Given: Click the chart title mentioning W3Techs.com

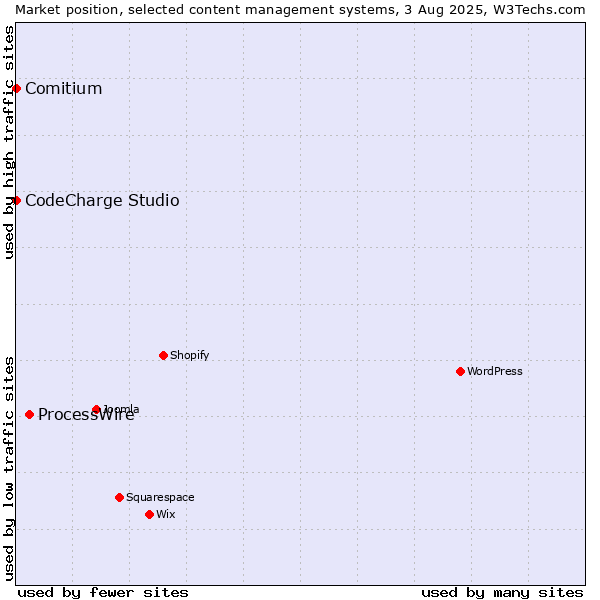Looking at the screenshot, I should (300, 10).
